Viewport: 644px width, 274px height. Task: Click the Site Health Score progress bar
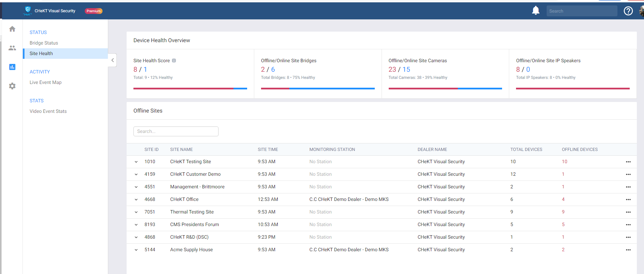click(x=190, y=89)
